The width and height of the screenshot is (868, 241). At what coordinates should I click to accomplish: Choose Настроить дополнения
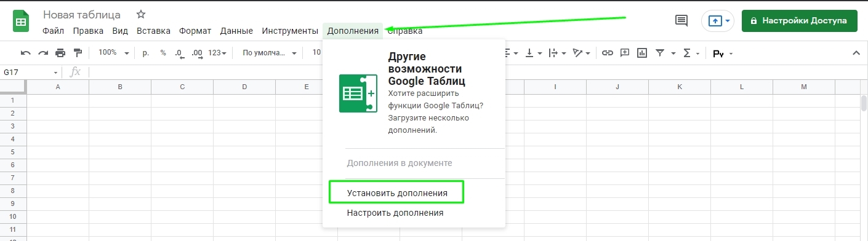click(x=395, y=213)
